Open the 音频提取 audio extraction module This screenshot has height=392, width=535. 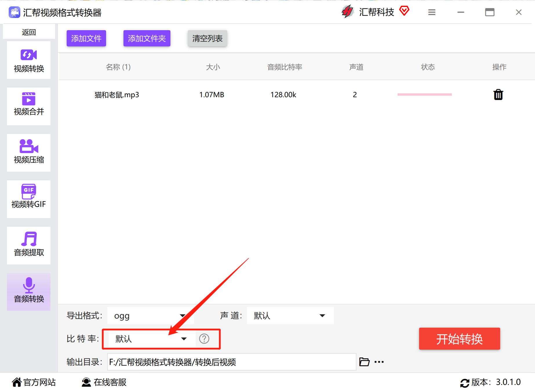click(x=29, y=246)
